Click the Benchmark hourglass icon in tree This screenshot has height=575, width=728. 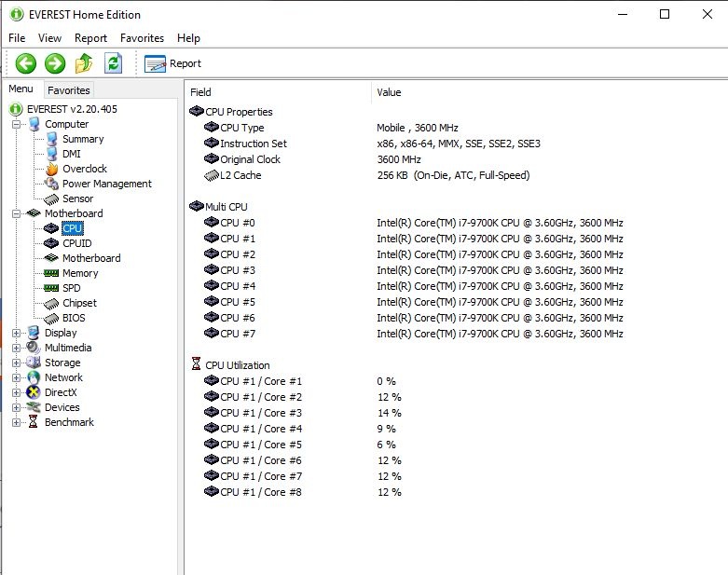click(33, 421)
